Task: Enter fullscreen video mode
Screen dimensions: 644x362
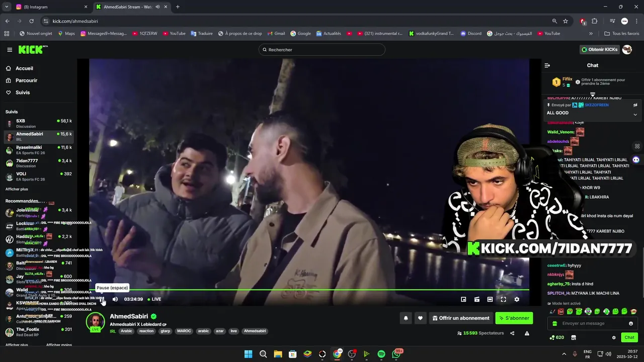Action: coord(503,299)
